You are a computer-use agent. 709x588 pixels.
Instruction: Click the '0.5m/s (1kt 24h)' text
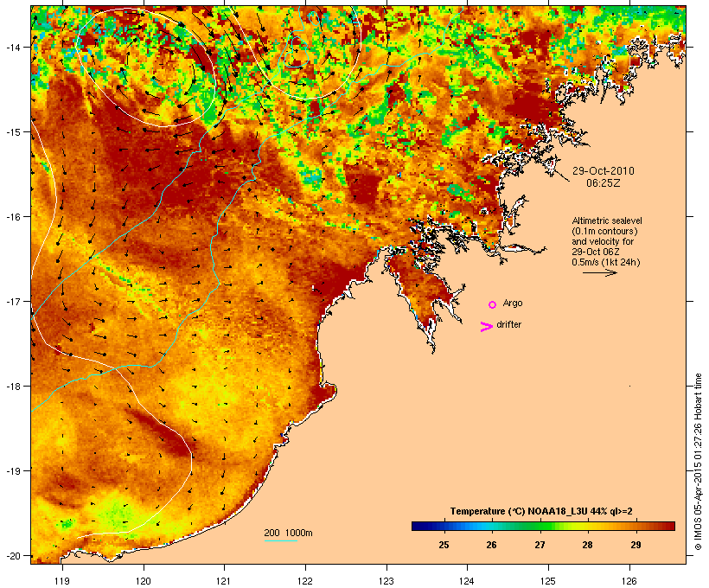click(606, 262)
